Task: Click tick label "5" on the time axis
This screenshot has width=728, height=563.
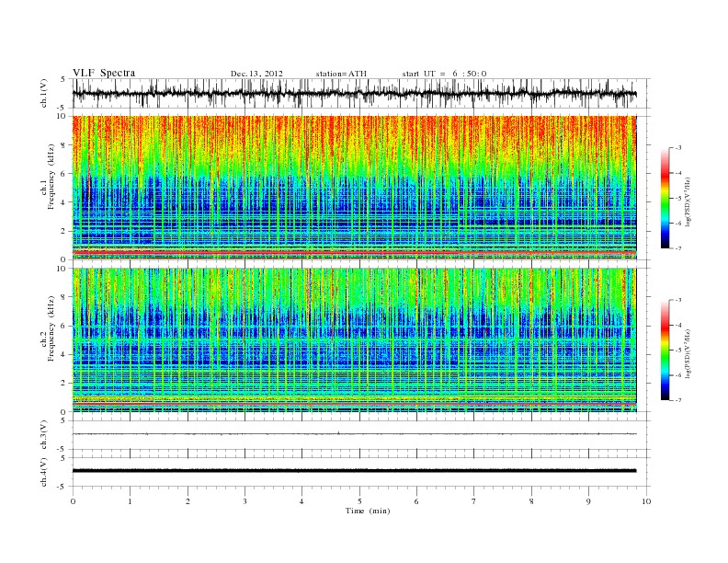Action: 359,501
